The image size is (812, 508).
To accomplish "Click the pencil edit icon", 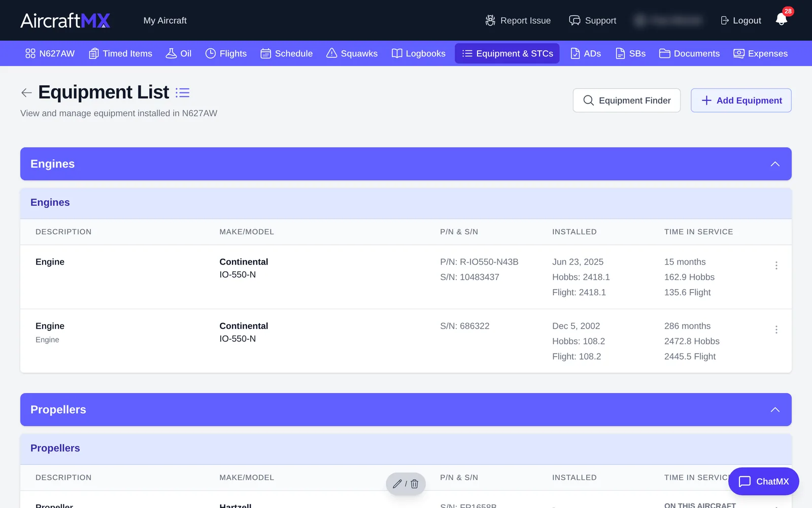I will pos(397,484).
